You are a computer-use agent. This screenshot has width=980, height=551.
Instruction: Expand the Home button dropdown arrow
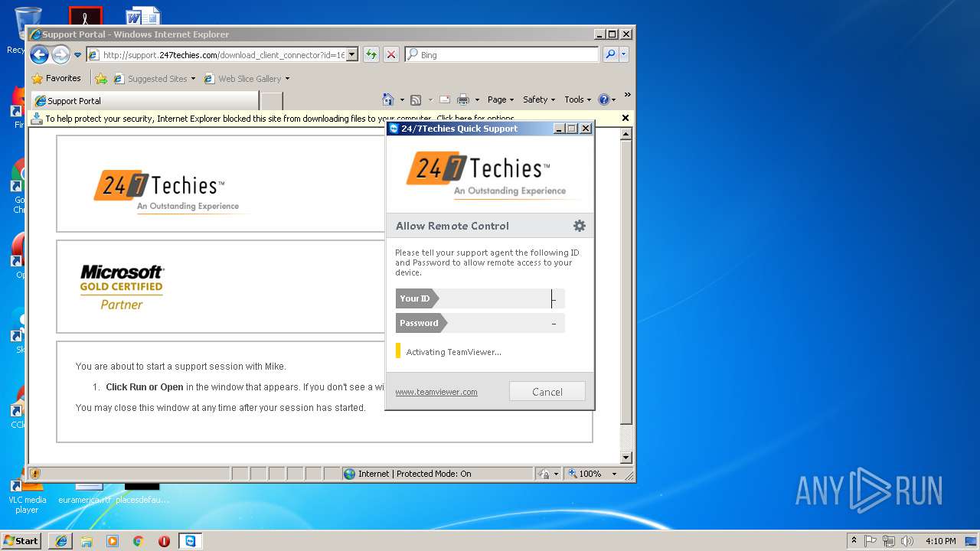[x=402, y=99]
